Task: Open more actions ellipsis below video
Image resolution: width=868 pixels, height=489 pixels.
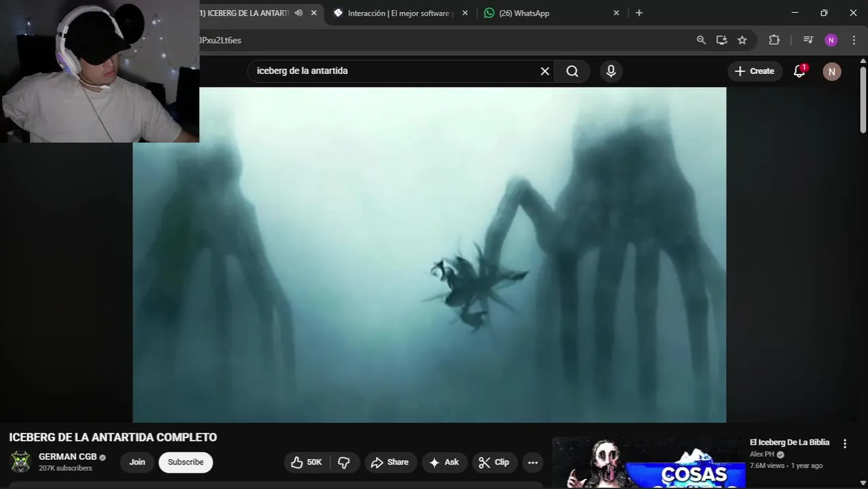Action: pyautogui.click(x=533, y=463)
